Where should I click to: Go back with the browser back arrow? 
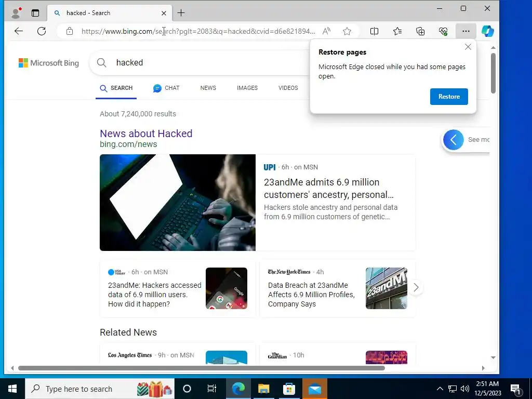point(19,31)
